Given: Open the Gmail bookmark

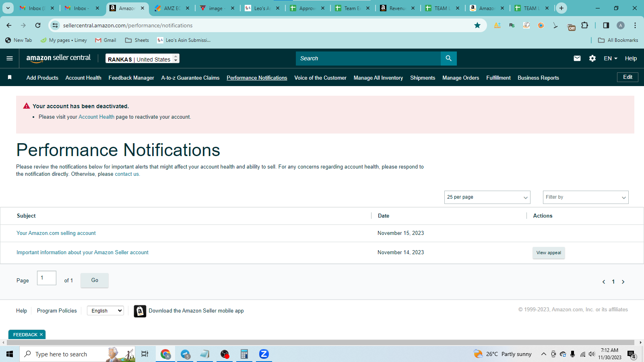Looking at the screenshot, I should (x=105, y=40).
